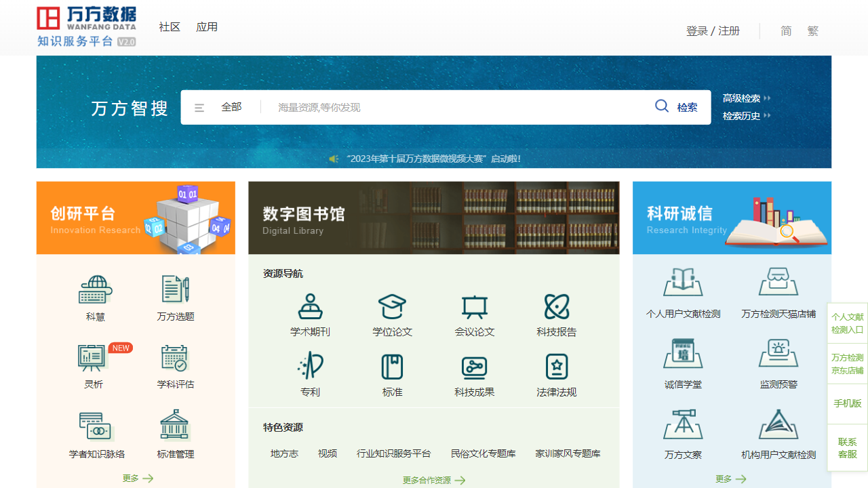This screenshot has height=488, width=868.
Task: Open the 社区 menu item
Action: click(x=170, y=27)
